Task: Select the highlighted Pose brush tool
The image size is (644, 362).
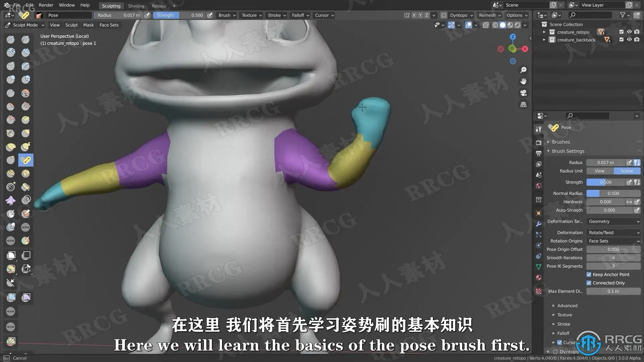Action: coord(26,160)
